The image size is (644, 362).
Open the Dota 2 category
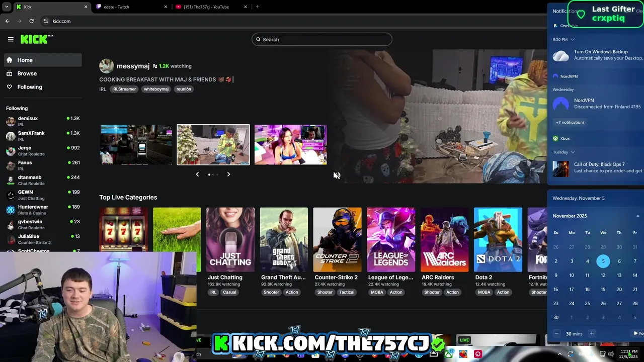point(498,239)
